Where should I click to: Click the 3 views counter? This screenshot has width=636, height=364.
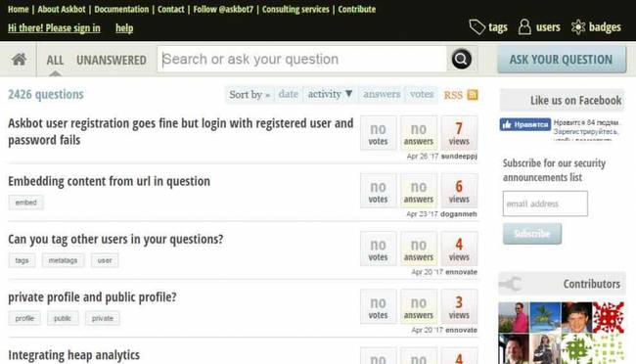click(x=459, y=307)
